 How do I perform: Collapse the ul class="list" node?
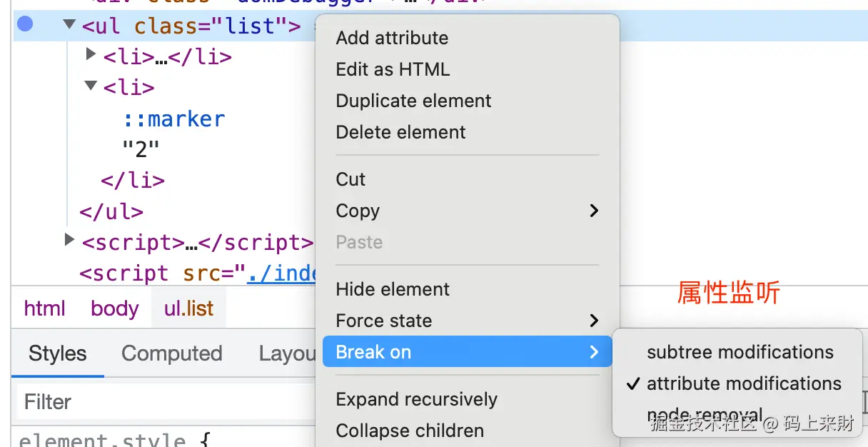(x=69, y=24)
